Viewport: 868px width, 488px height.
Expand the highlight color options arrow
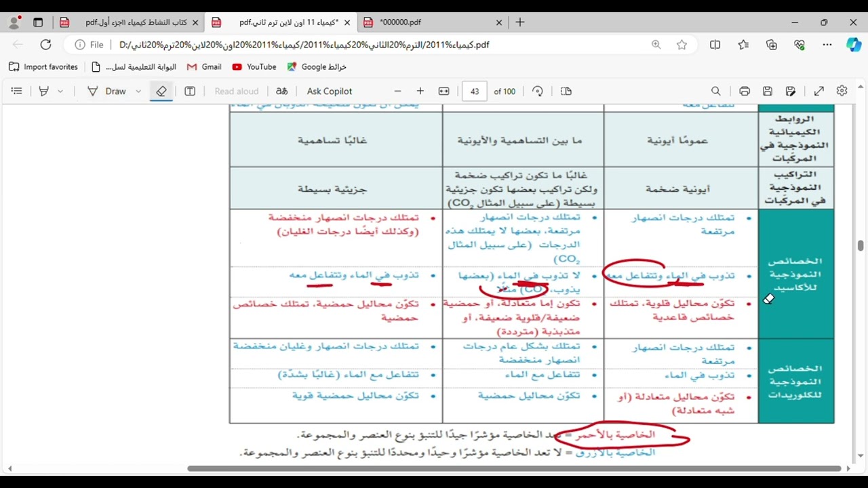[x=60, y=91]
